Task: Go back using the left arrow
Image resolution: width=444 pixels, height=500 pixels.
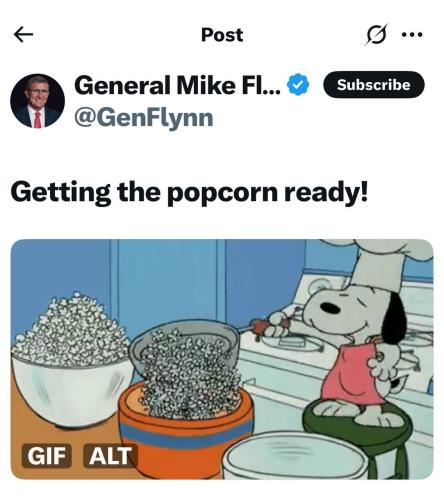Action: coord(23,34)
